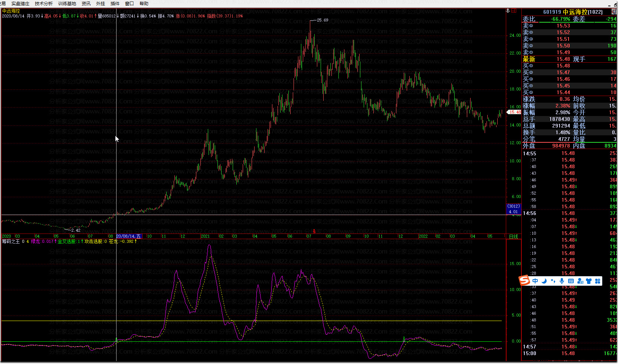Click the 涨跌 value 0.36
The width and height of the screenshot is (619, 364).
(565, 99)
